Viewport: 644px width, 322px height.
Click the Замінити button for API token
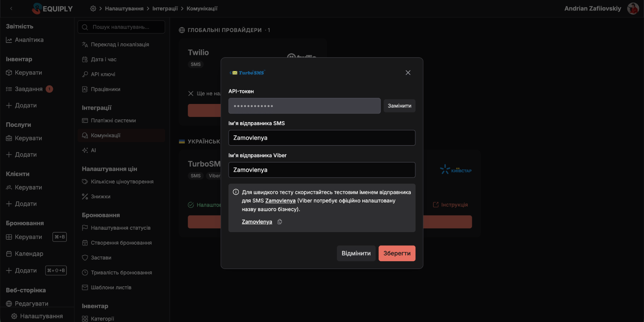pyautogui.click(x=399, y=106)
